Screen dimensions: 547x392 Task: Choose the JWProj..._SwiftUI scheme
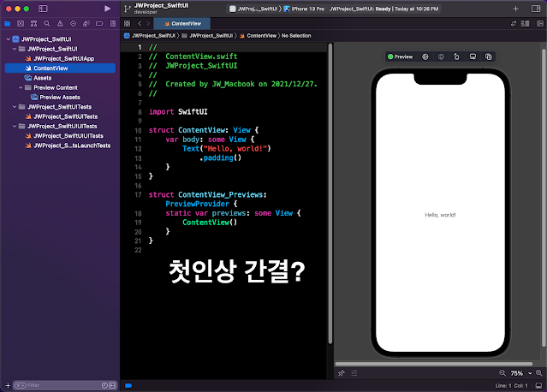[253, 9]
